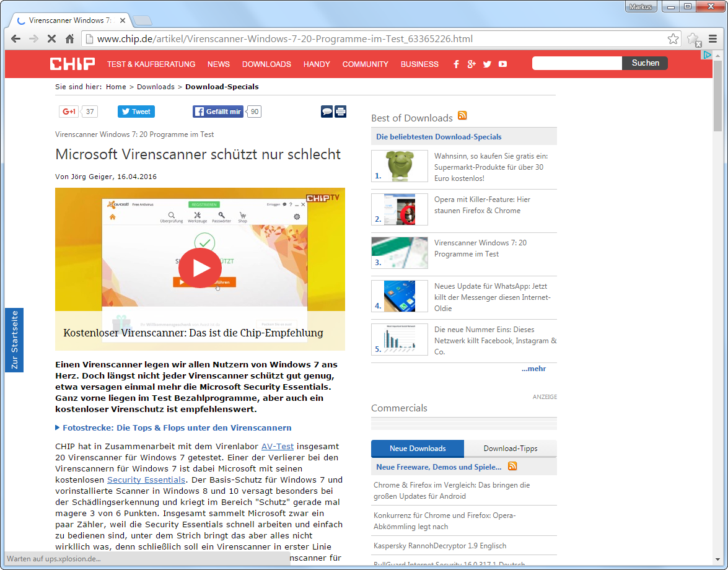Viewport: 728px width, 570px height.
Task: Click the Zur Startseite side tab
Action: [x=14, y=340]
